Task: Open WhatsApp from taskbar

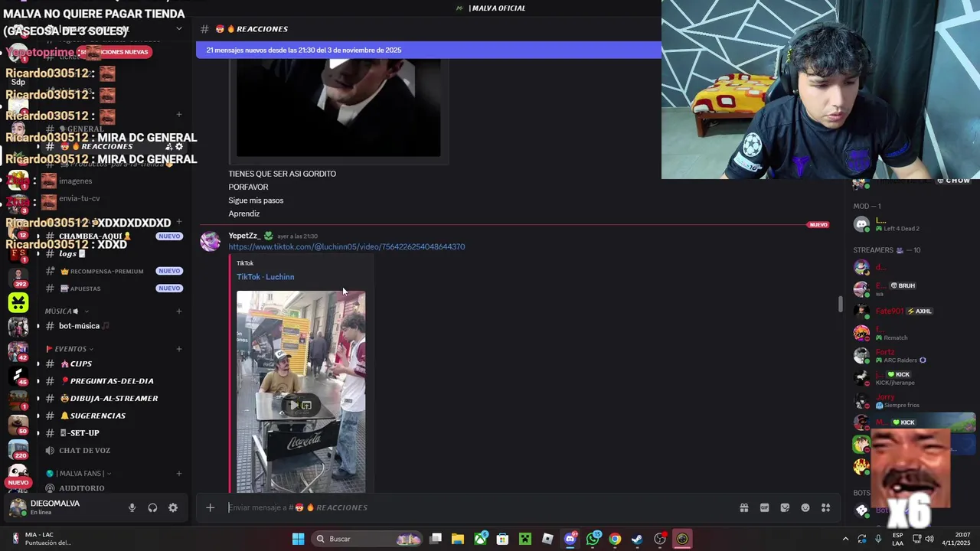Action: [x=593, y=539]
